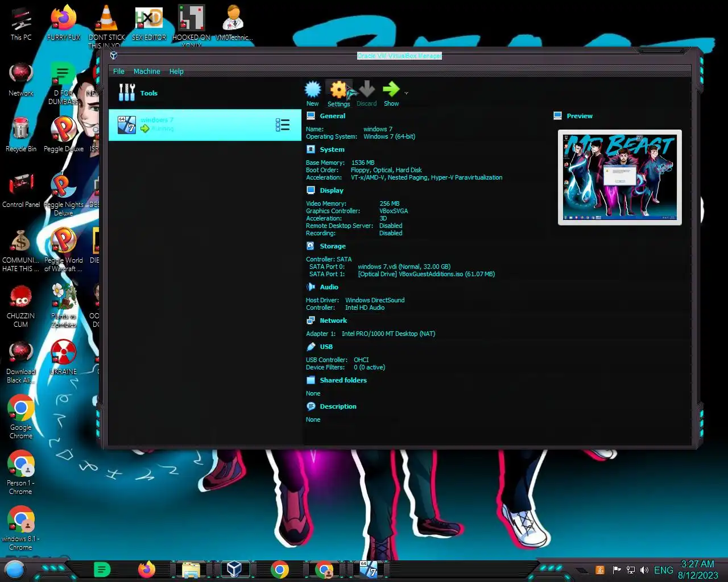Expand the small arrow next to Show
Screen dimensions: 728x582
click(x=406, y=93)
